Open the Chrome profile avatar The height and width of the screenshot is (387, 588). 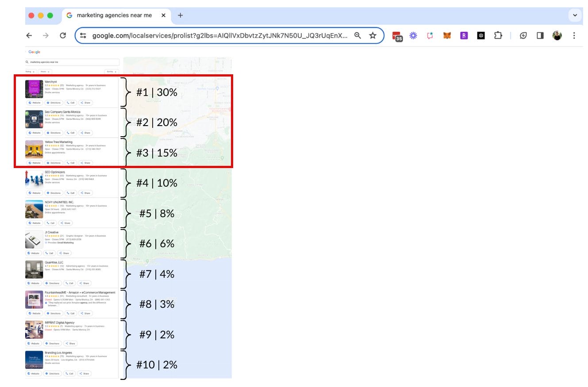tap(557, 36)
